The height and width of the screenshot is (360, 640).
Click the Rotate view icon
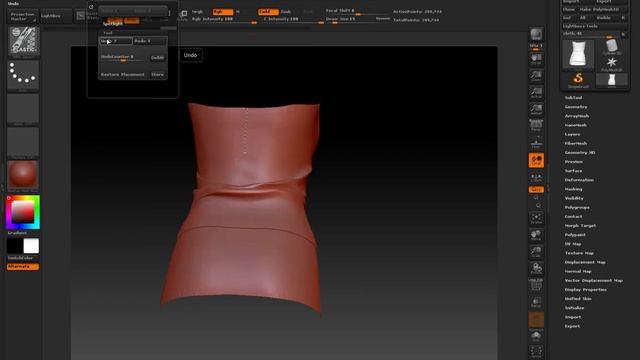[536, 269]
